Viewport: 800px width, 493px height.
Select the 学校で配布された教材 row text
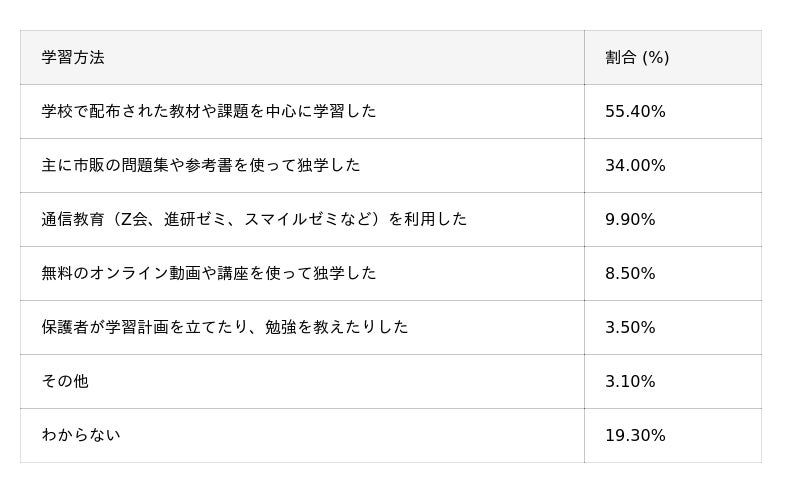click(x=208, y=111)
